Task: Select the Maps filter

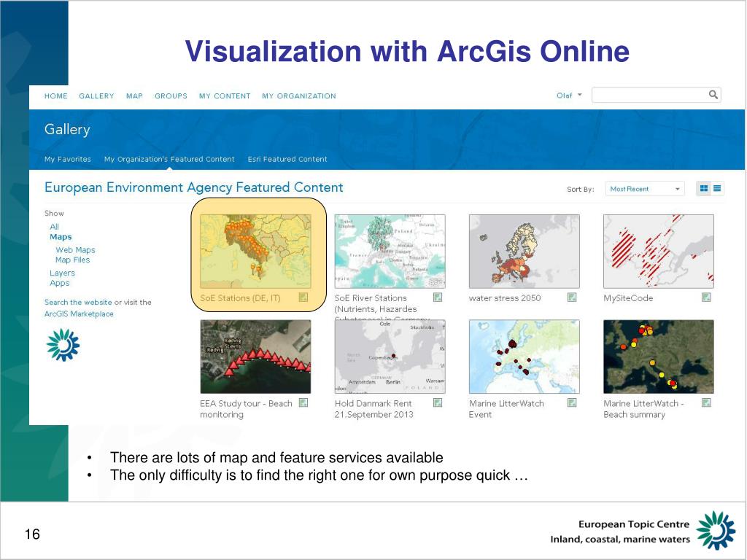Action: (61, 237)
